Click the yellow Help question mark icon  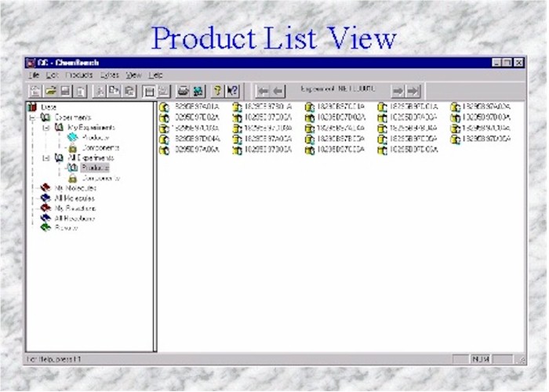tap(217, 91)
